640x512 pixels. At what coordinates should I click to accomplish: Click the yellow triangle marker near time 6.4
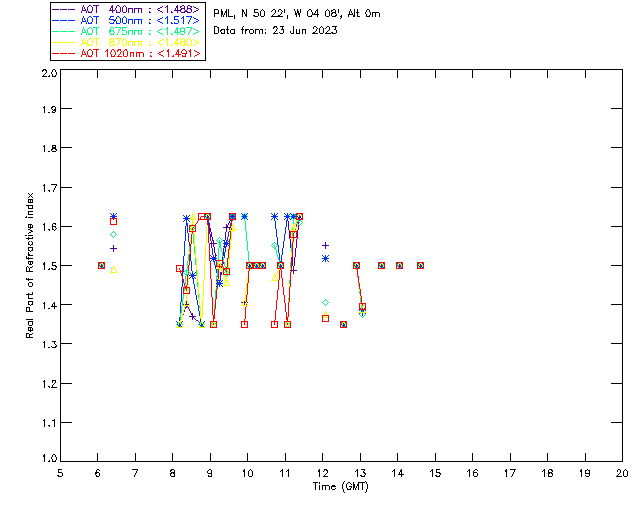click(x=114, y=269)
